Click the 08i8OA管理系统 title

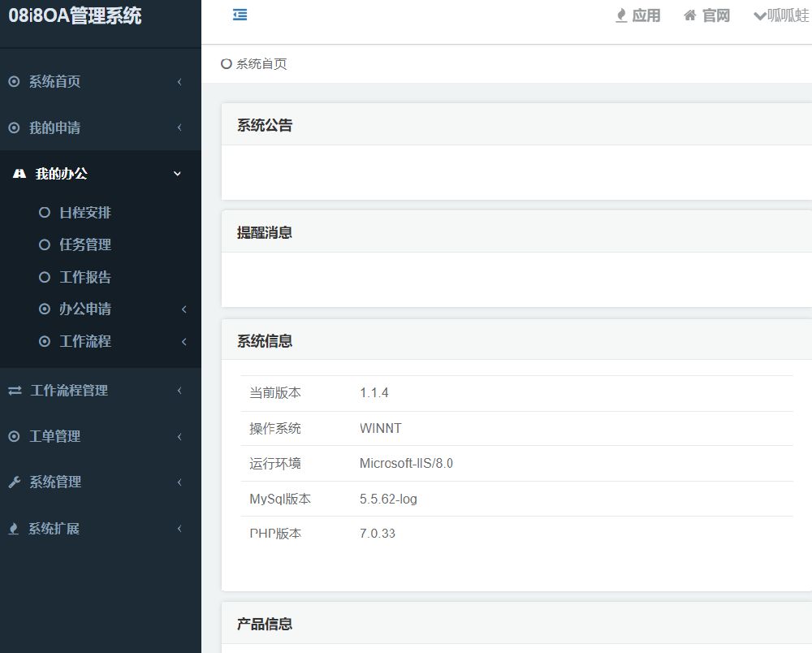click(x=75, y=15)
